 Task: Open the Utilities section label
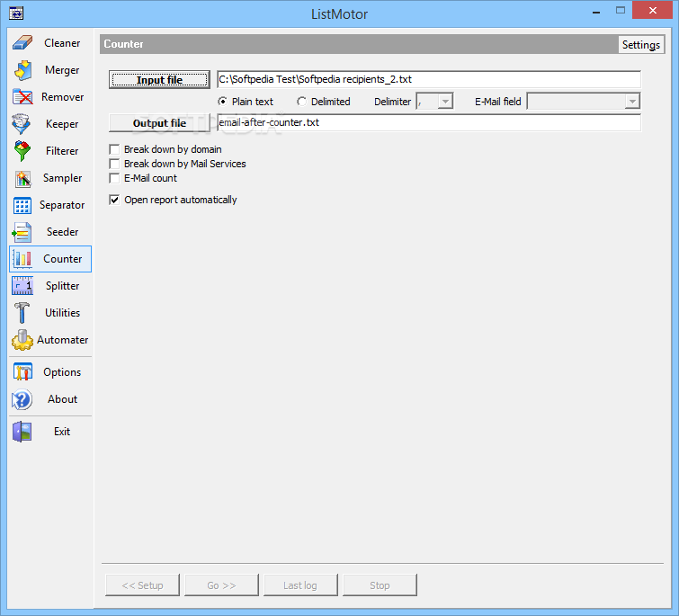(x=62, y=313)
